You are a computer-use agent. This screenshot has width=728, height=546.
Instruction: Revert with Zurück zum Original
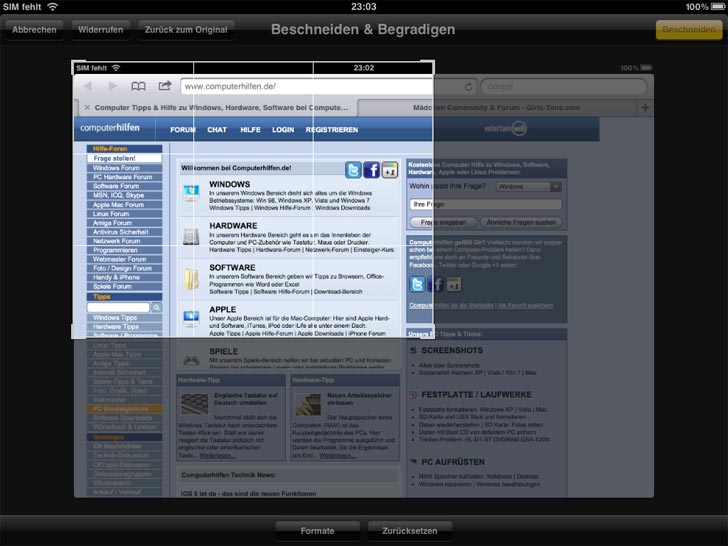point(186,30)
